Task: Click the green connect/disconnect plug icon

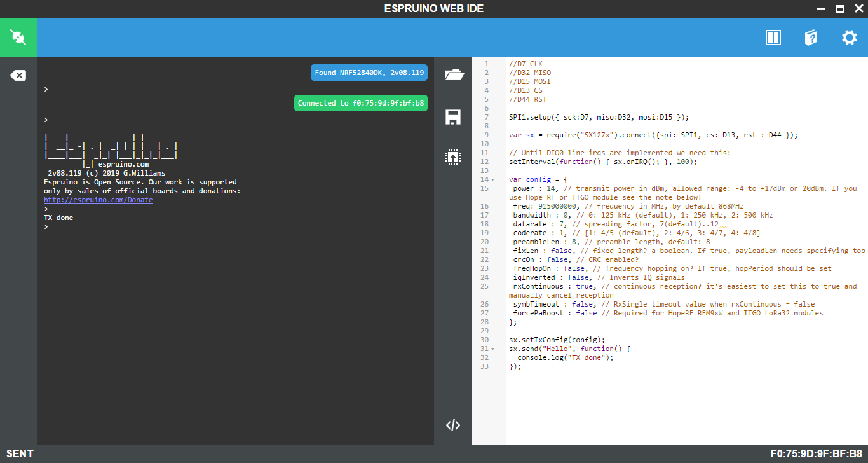Action: [18, 38]
